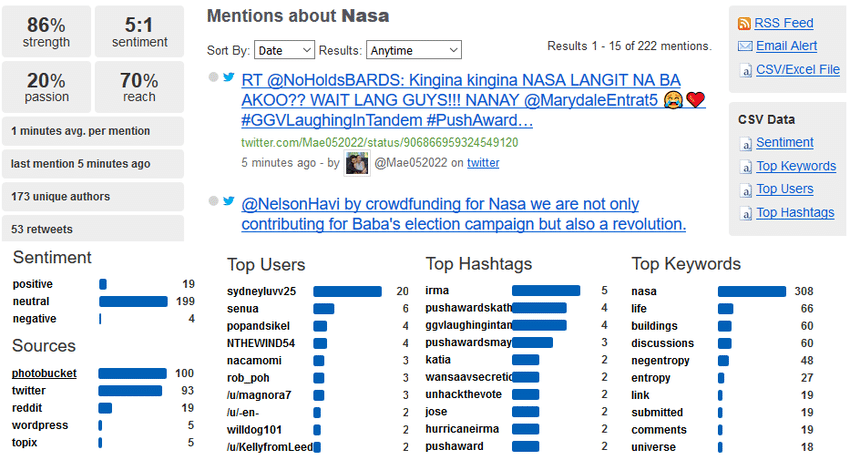Click the twitter source link under first tweet
850x460 pixels.
coord(483,163)
